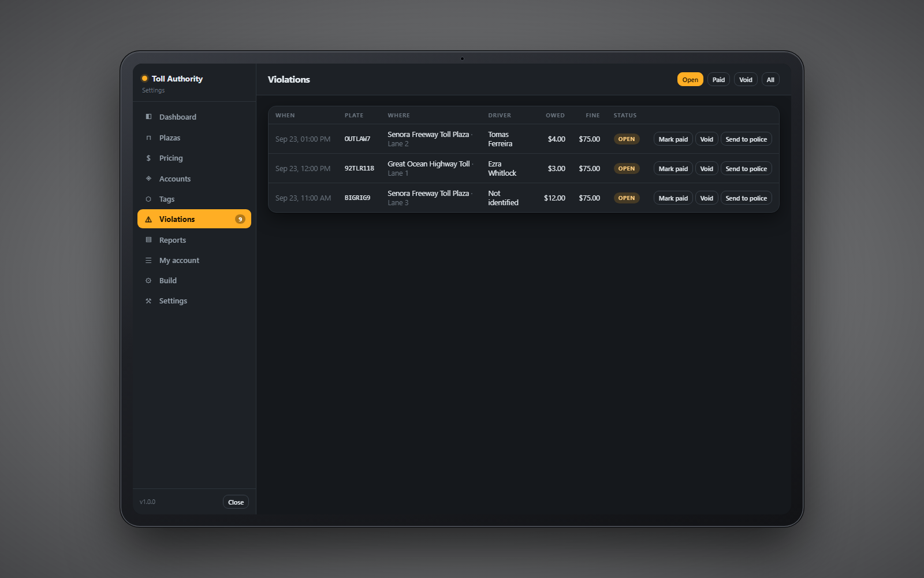Click the Violations count badge
Image resolution: width=924 pixels, height=578 pixels.
(240, 219)
